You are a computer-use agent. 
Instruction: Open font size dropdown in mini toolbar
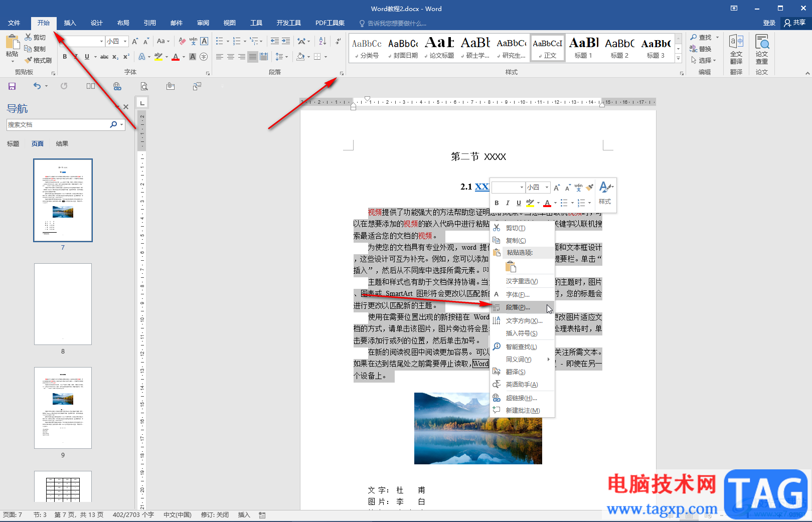pyautogui.click(x=547, y=188)
